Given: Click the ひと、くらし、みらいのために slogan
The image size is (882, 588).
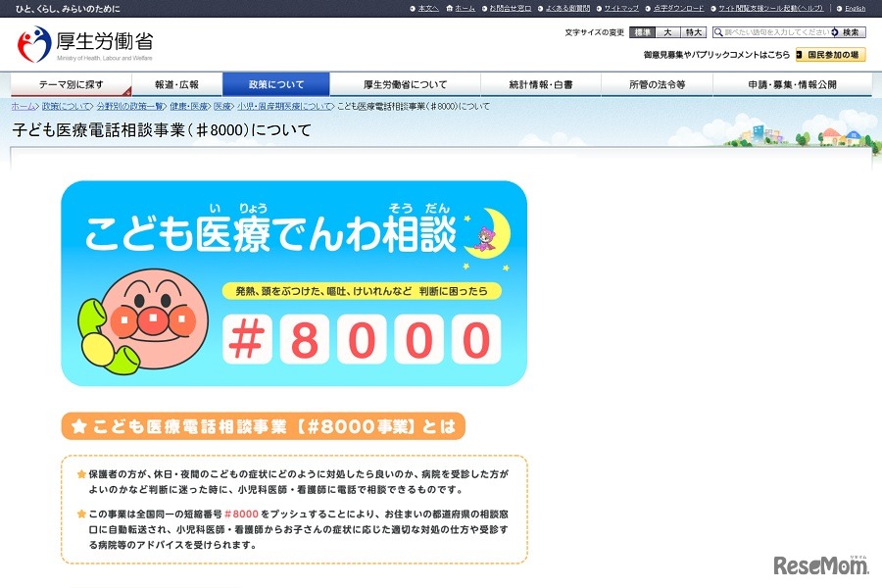Looking at the screenshot, I should pyautogui.click(x=68, y=9).
